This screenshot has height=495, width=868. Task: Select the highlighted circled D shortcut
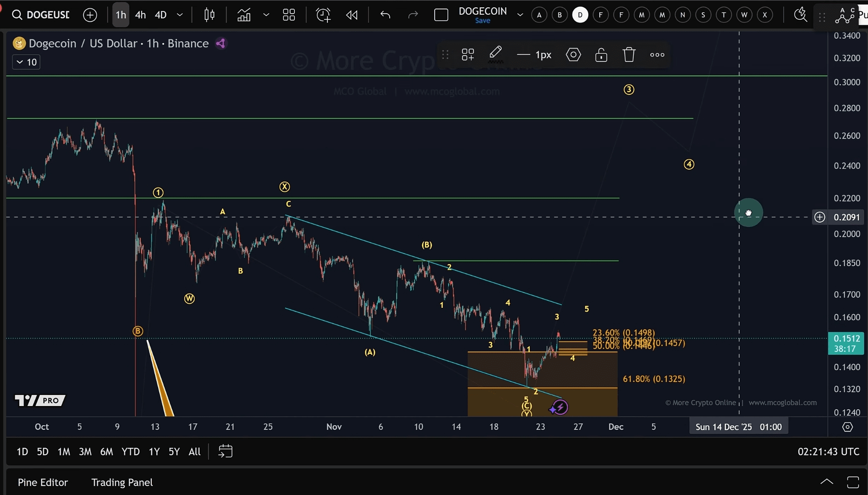coord(580,15)
